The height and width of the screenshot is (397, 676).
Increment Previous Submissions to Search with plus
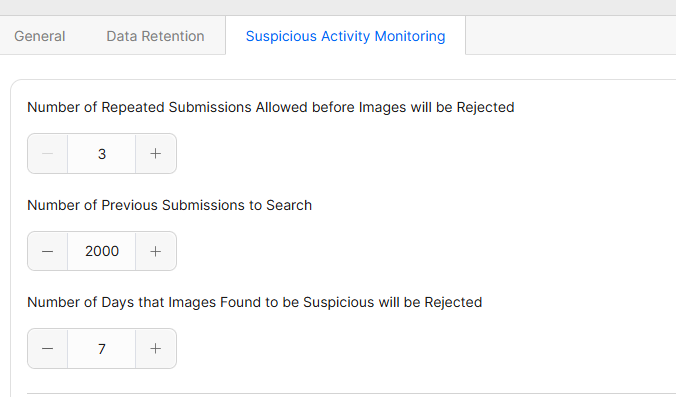tap(156, 251)
